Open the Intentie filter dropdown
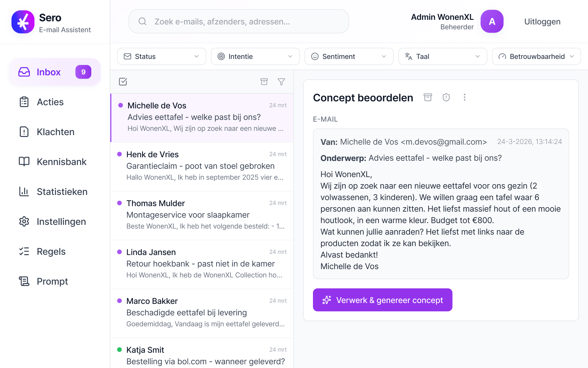 255,56
